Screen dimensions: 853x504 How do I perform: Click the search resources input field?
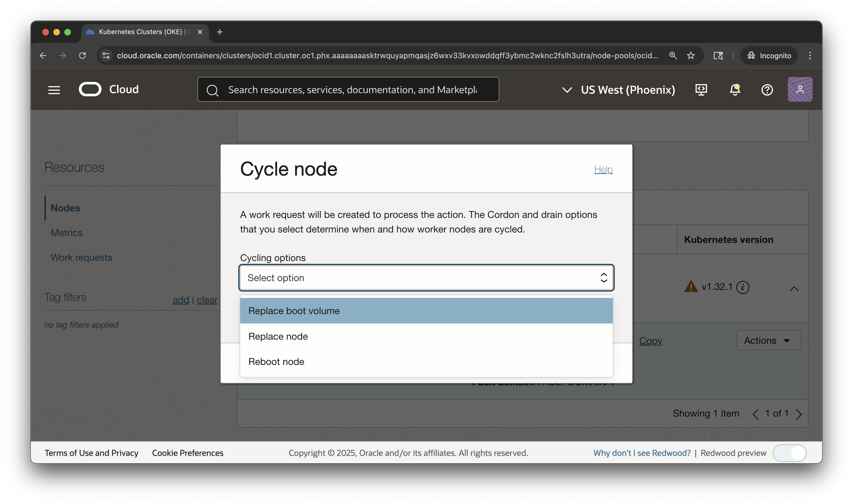(x=353, y=90)
